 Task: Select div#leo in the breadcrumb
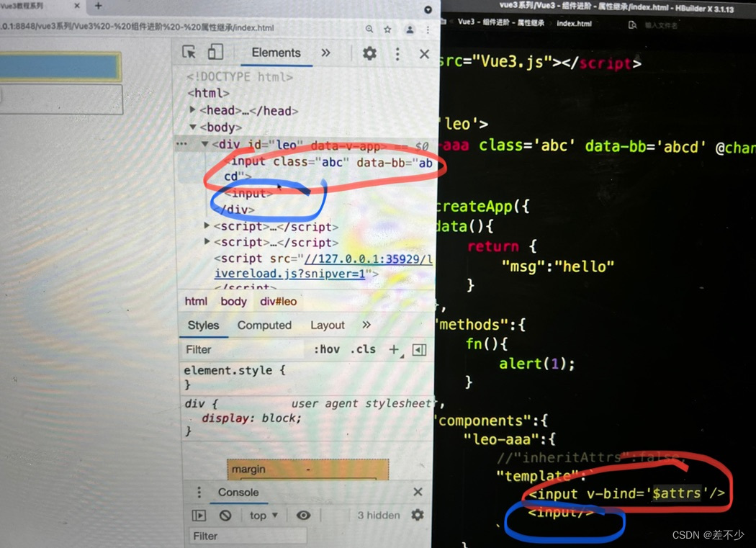point(278,302)
